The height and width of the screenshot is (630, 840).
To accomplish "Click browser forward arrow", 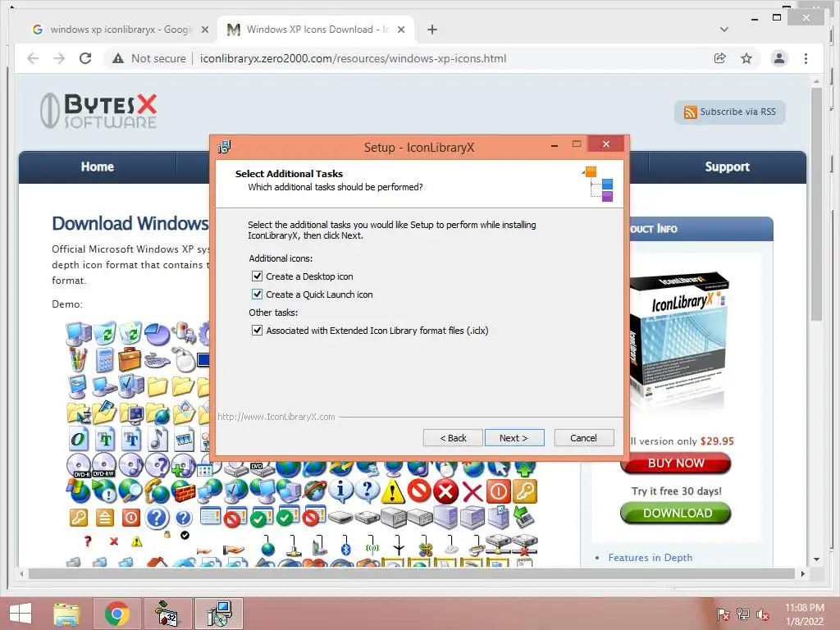I will click(x=59, y=58).
